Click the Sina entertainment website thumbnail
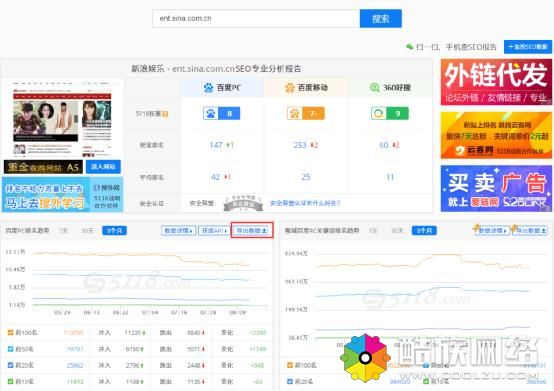554x391 pixels. pos(62,119)
